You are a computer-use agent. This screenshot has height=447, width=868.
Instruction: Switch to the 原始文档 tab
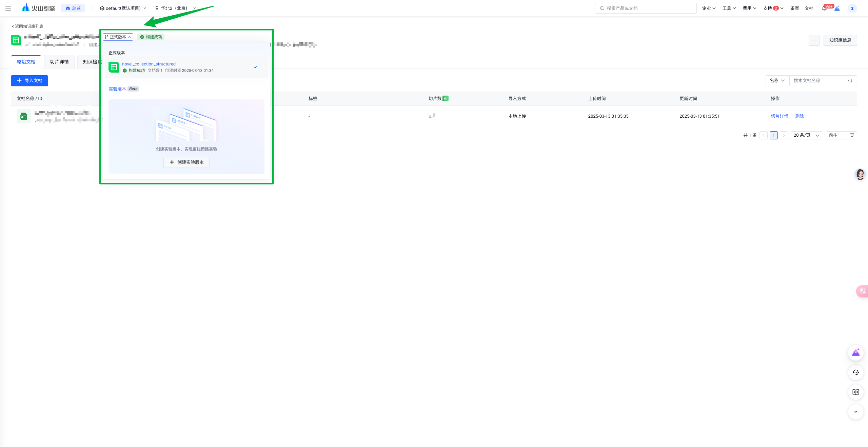pyautogui.click(x=26, y=62)
